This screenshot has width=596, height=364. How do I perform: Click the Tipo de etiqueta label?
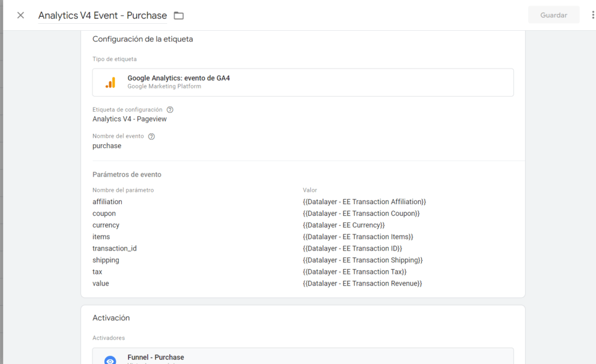(115, 59)
